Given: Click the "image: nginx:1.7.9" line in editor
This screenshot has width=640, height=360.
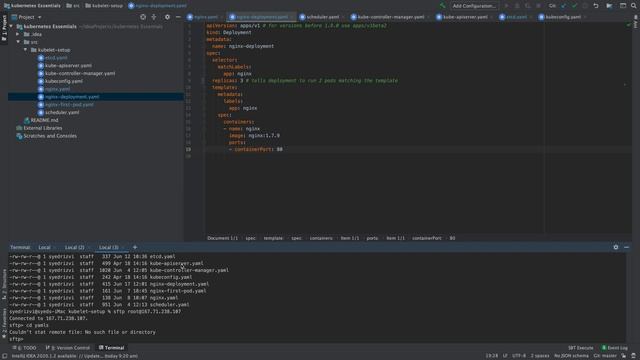Looking at the screenshot, I should [254, 136].
